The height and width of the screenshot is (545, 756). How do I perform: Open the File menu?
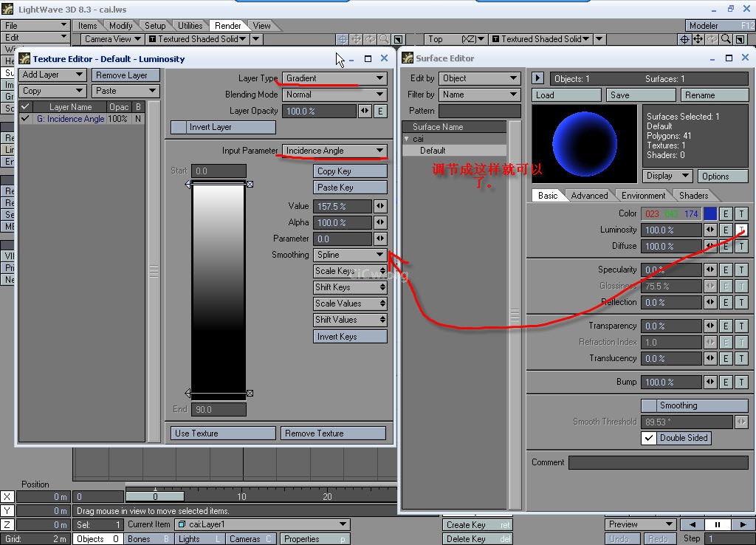click(x=35, y=26)
